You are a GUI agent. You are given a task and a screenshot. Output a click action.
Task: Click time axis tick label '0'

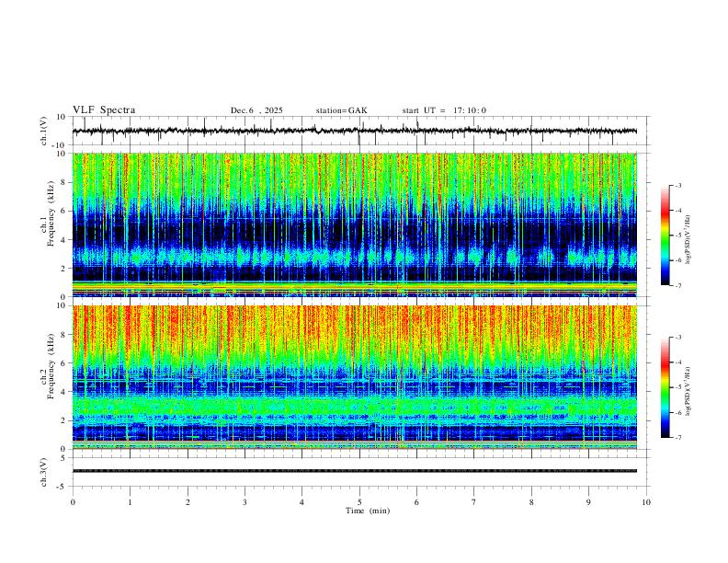pyautogui.click(x=73, y=502)
